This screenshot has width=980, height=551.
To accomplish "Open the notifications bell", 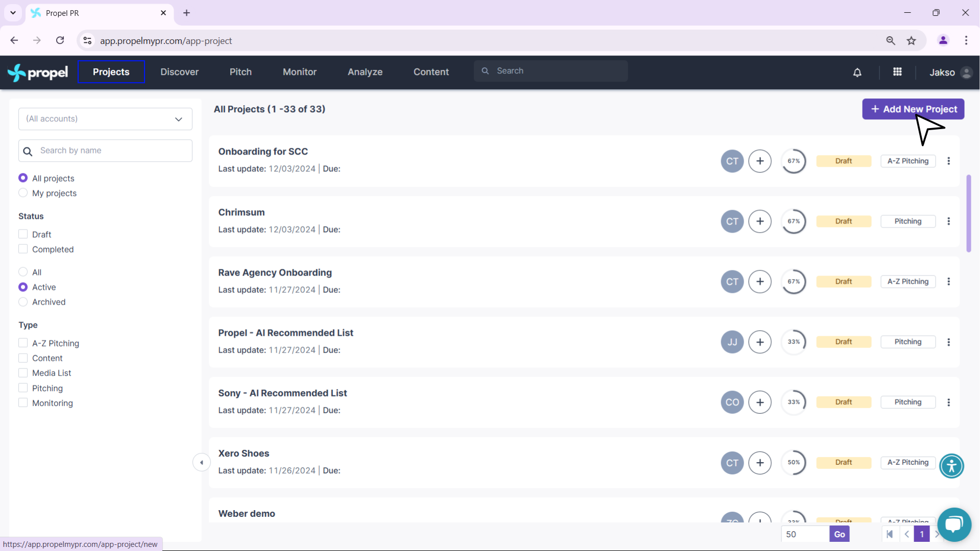I will pyautogui.click(x=857, y=72).
